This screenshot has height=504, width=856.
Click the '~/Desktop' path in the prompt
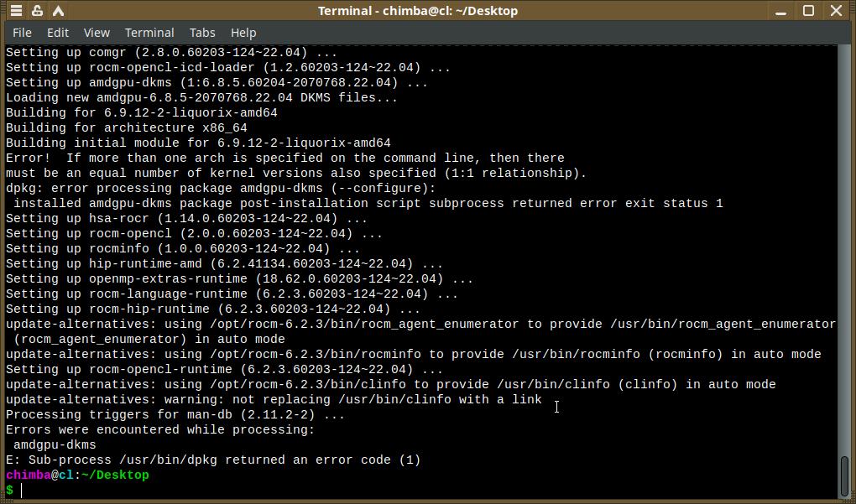[115, 475]
